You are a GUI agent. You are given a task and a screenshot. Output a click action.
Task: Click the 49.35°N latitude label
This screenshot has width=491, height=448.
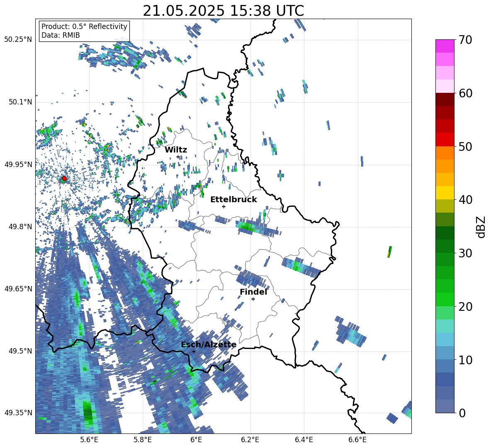pyautogui.click(x=18, y=413)
